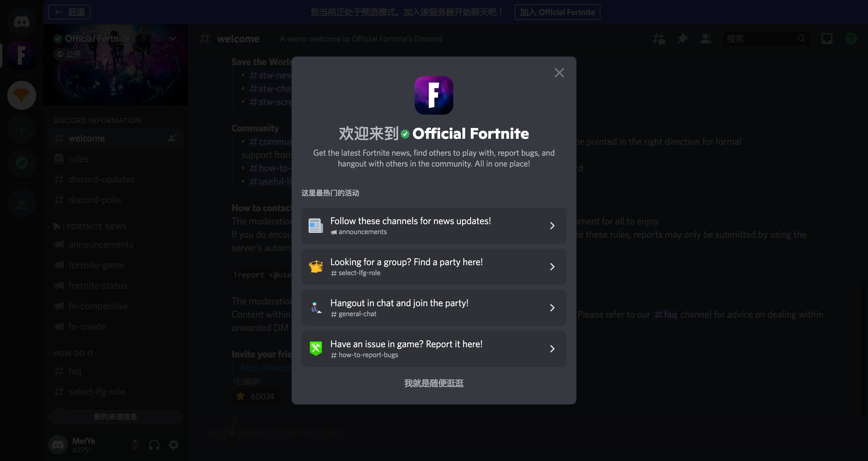Open Hangout in chat card
Screen dimensions: 868x461
[x=434, y=307]
